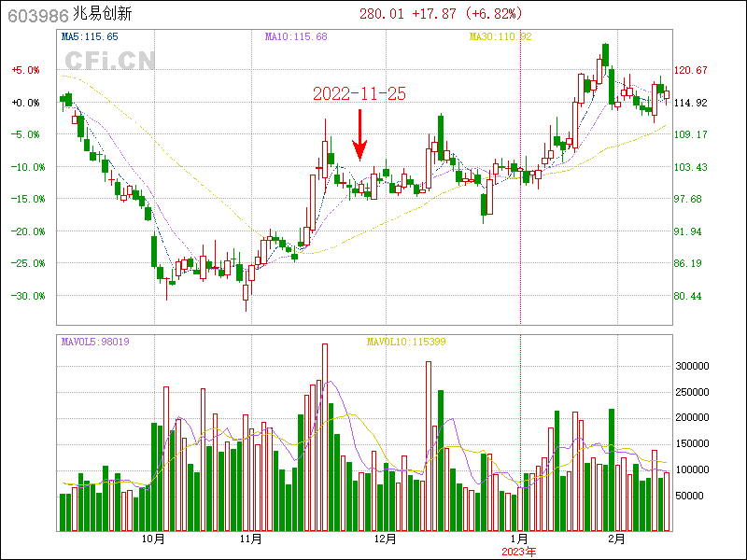Click the stock code 603986
Screen dimensions: 747x560
(x=38, y=16)
